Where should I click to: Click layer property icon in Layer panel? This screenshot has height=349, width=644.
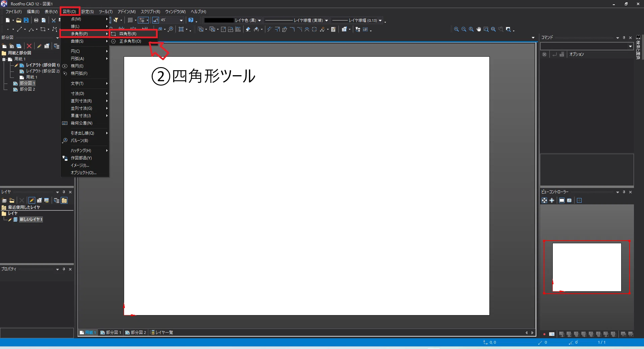tap(39, 200)
